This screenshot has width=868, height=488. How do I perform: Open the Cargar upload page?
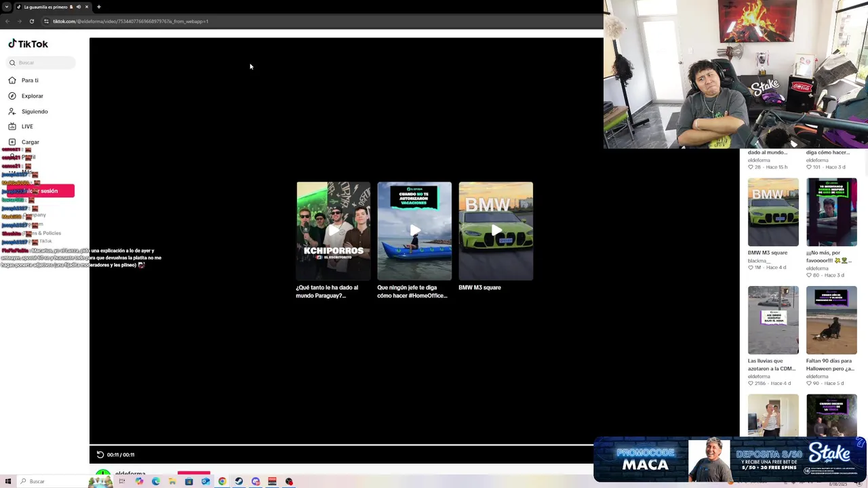pos(31,142)
